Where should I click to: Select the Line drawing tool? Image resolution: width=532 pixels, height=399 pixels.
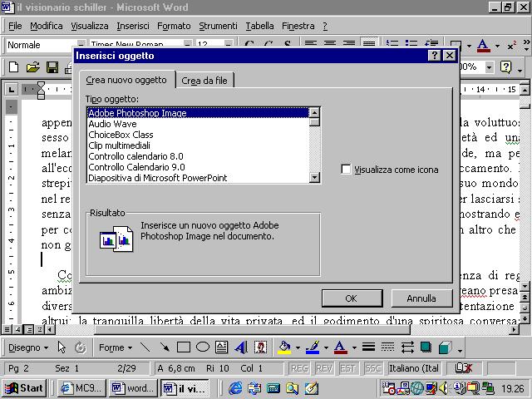click(x=145, y=347)
